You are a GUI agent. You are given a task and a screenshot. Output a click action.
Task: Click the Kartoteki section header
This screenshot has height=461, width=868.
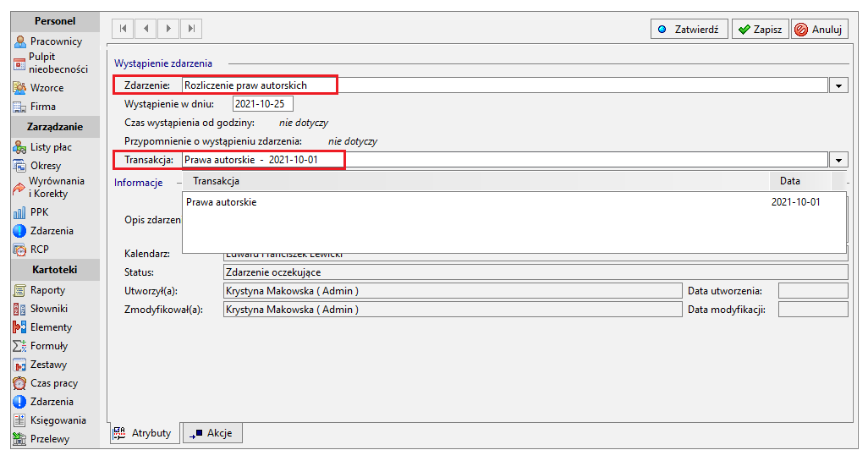pos(55,270)
